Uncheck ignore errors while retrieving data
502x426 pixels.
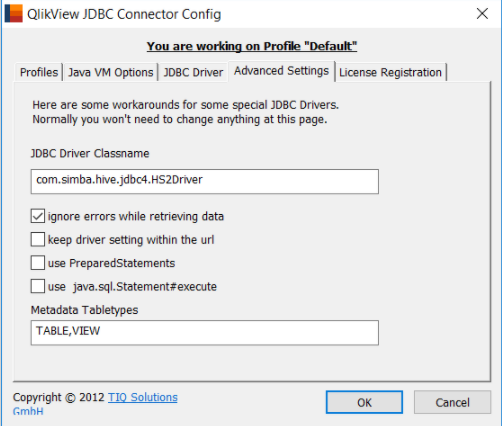(x=38, y=216)
